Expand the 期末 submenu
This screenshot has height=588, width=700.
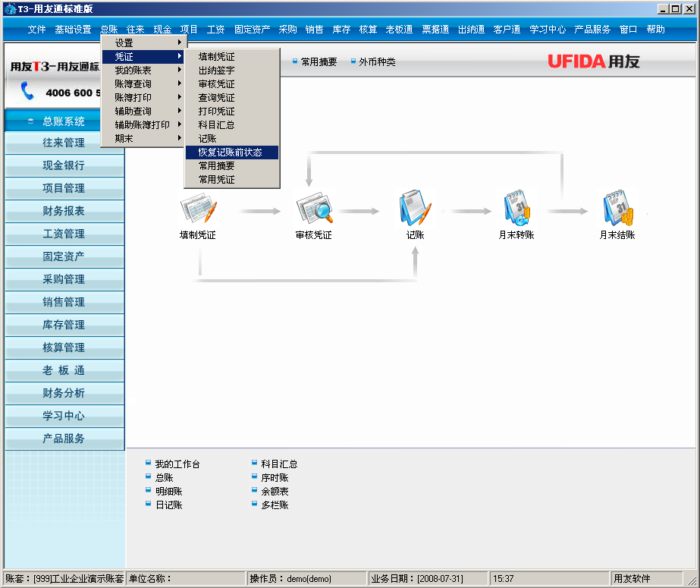[x=143, y=138]
